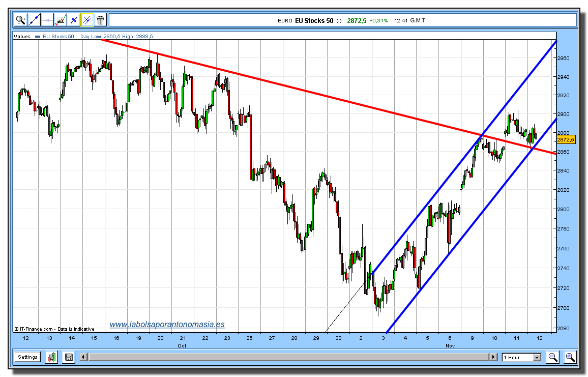Click the +0,31% change value
588x377 pixels.
(378, 21)
